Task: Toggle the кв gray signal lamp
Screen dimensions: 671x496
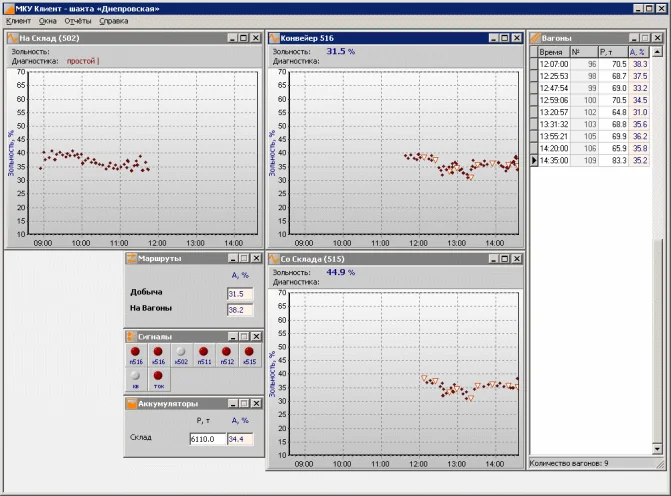Action: point(135,377)
